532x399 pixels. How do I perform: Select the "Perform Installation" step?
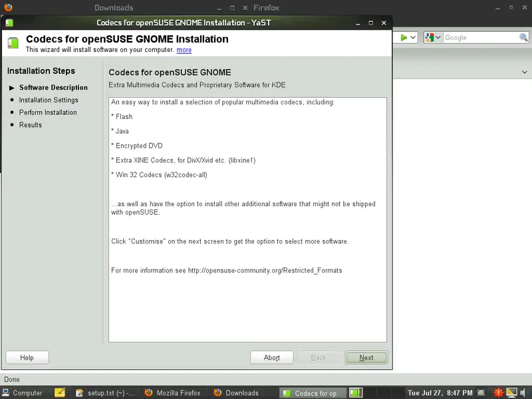click(x=48, y=112)
